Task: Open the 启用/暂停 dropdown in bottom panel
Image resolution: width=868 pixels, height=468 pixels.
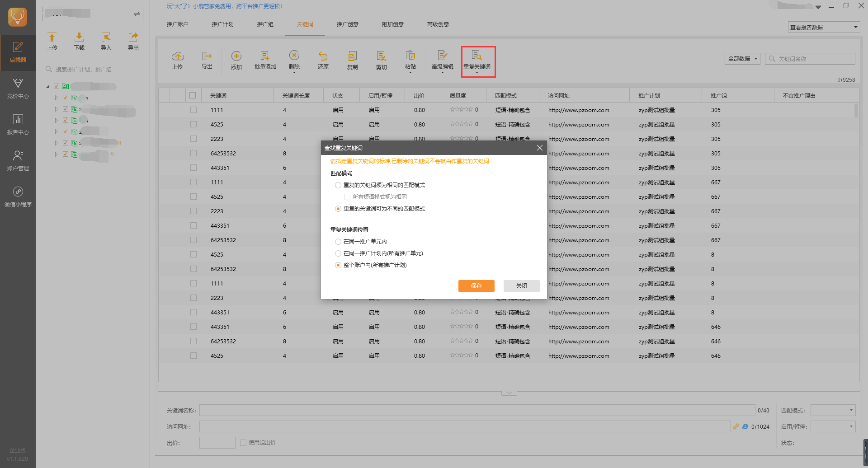Action: [x=833, y=426]
